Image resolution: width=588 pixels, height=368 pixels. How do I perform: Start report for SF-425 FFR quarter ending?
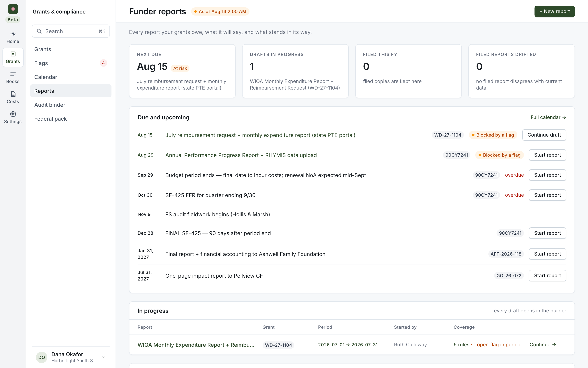pos(547,195)
